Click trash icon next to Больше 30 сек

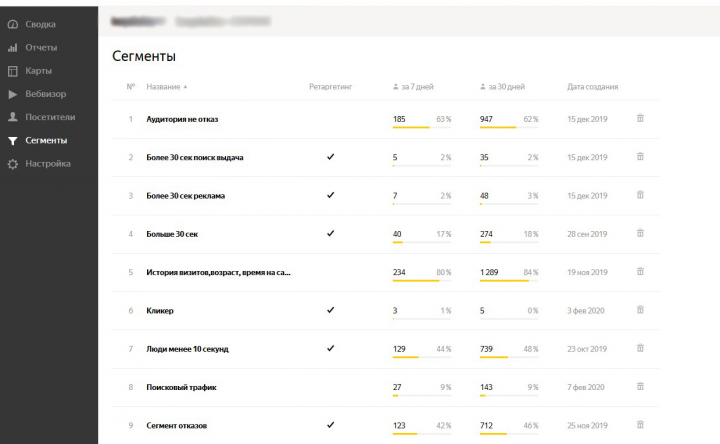(x=640, y=233)
